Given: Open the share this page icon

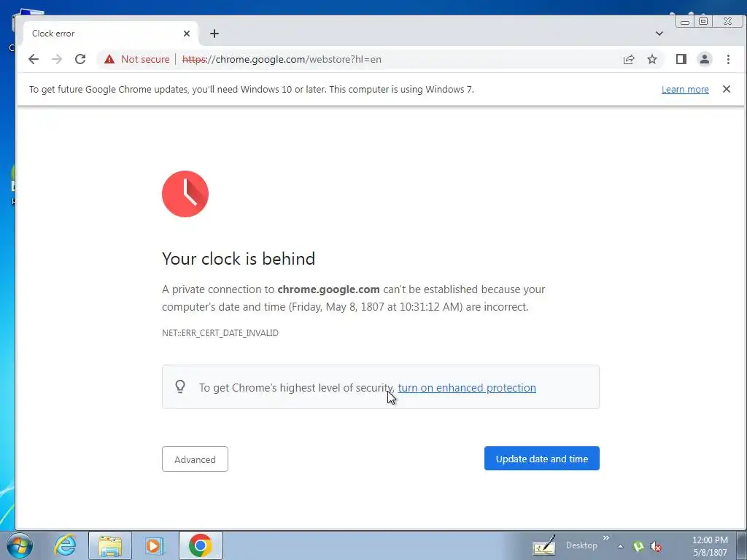Looking at the screenshot, I should (x=629, y=59).
